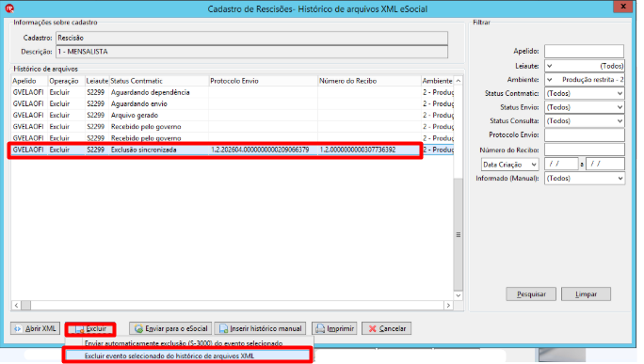Screen dimensions: 644x364
Task: Click Inserir histórico manual button
Action: (x=260, y=328)
